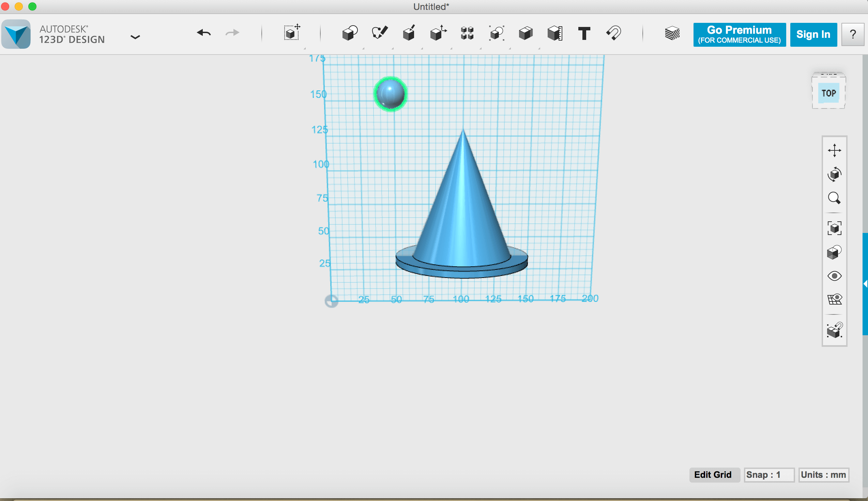This screenshot has width=868, height=501.
Task: Open the Grouping tool menu
Action: pyautogui.click(x=497, y=33)
